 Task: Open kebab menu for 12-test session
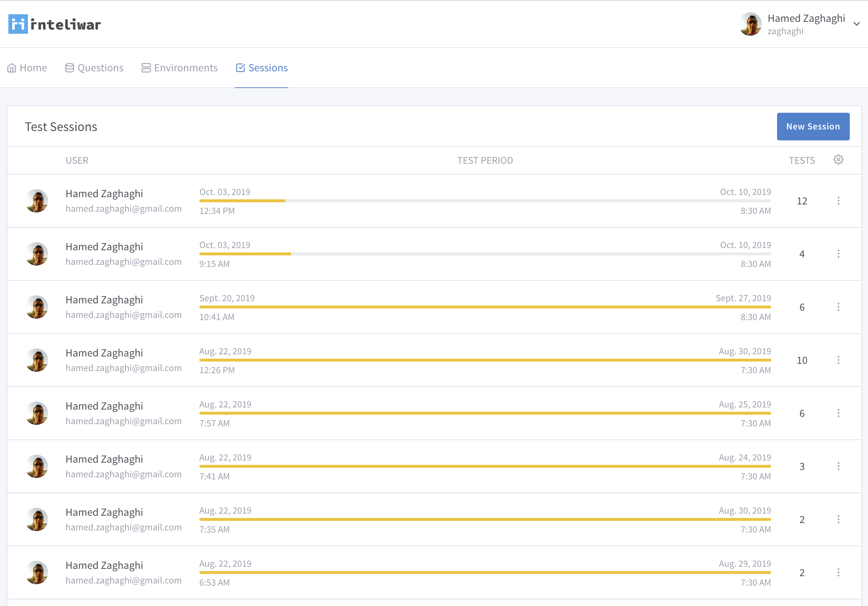tap(838, 201)
